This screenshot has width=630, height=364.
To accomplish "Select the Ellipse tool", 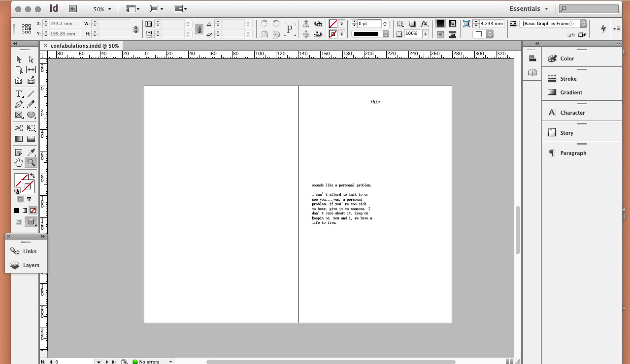I will coord(31,115).
